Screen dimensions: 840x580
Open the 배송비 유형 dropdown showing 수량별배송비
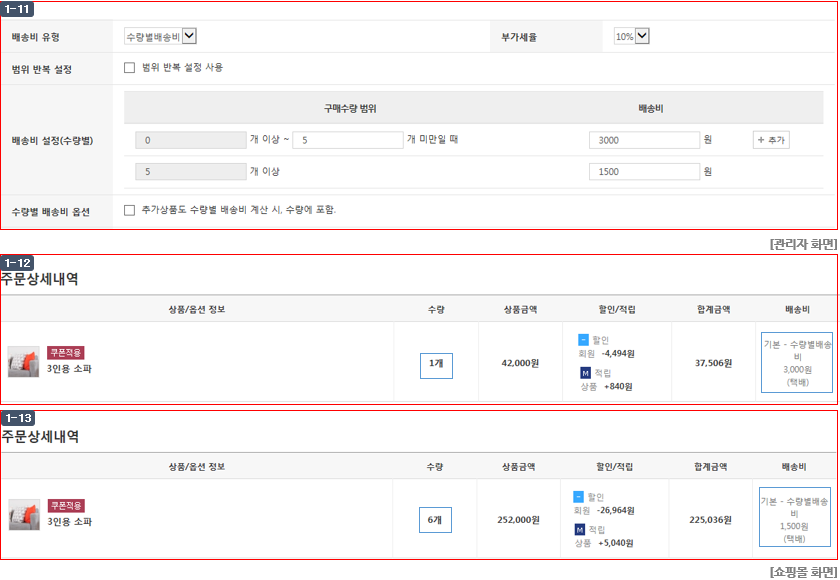(x=160, y=36)
